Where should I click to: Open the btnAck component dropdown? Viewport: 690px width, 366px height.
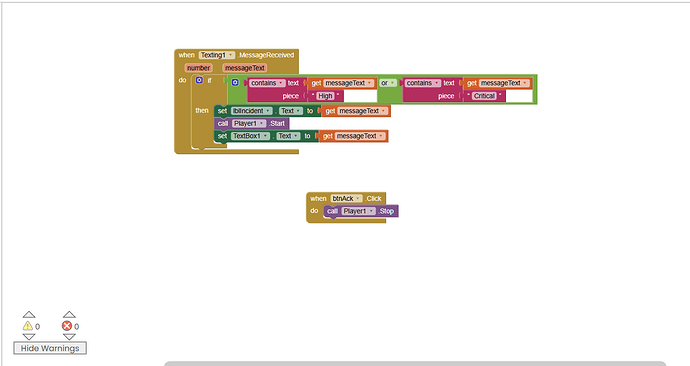346,198
